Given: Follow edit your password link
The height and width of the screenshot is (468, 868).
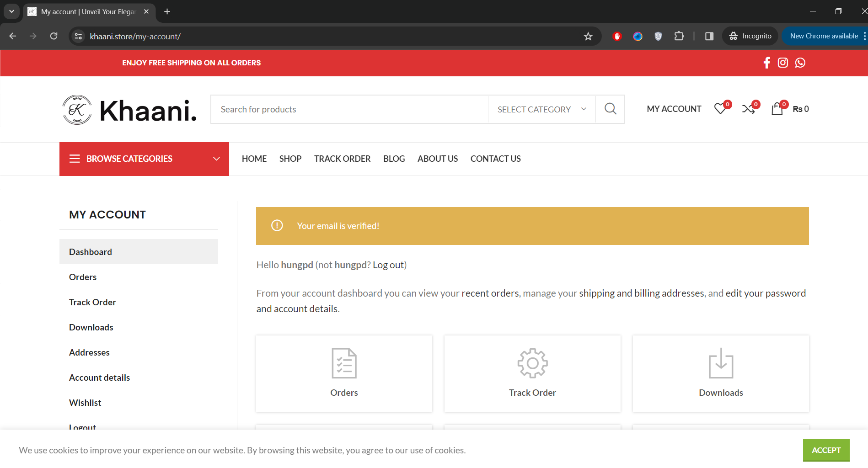Looking at the screenshot, I should click(x=766, y=293).
